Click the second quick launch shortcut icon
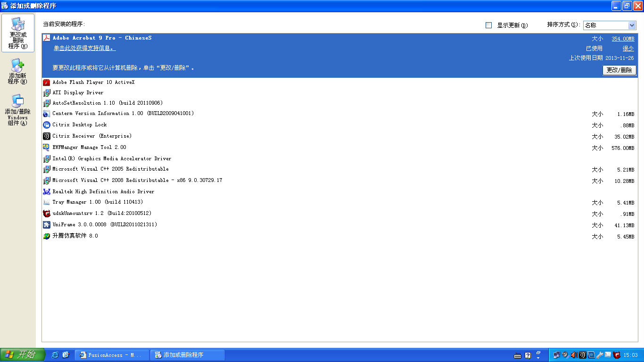Image resolution: width=644 pixels, height=362 pixels. point(66,355)
